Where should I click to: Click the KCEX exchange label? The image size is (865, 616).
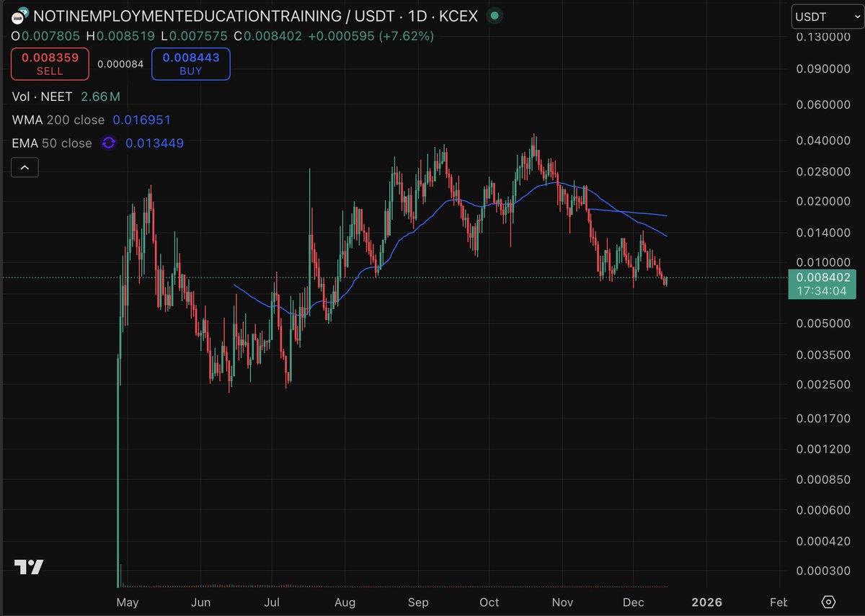(x=459, y=15)
